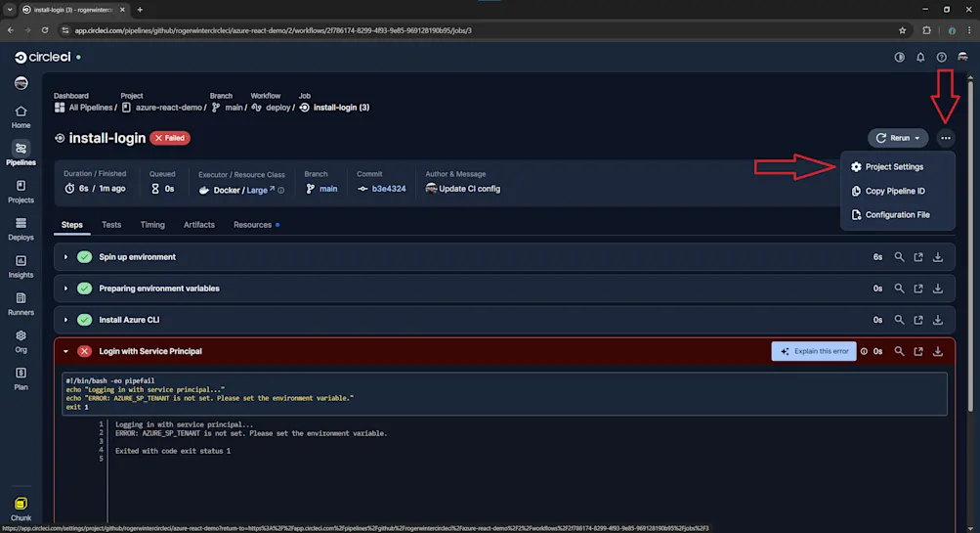Click the resource class info icon
Screen dimensions: 980x533
(281, 190)
